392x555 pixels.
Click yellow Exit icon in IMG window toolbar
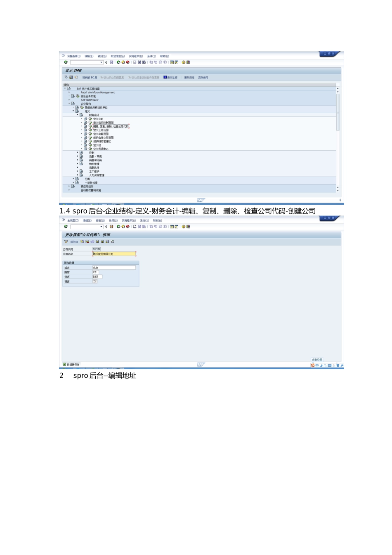[123, 62]
